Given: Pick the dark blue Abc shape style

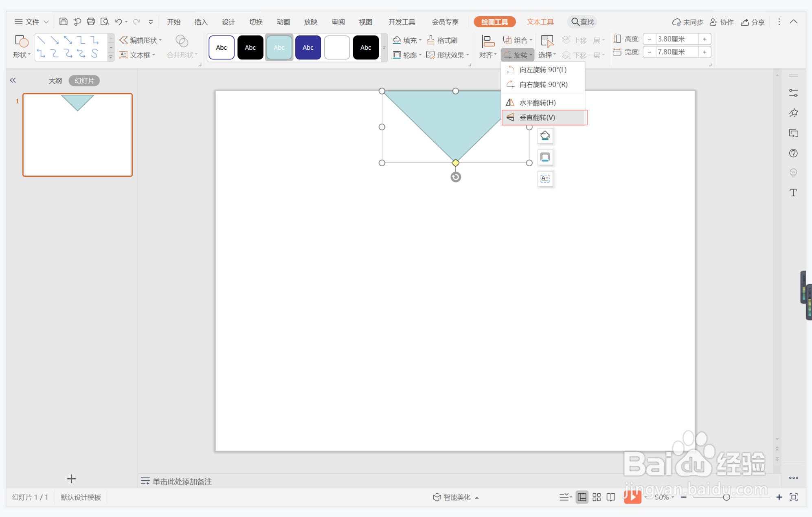Looking at the screenshot, I should tap(308, 48).
